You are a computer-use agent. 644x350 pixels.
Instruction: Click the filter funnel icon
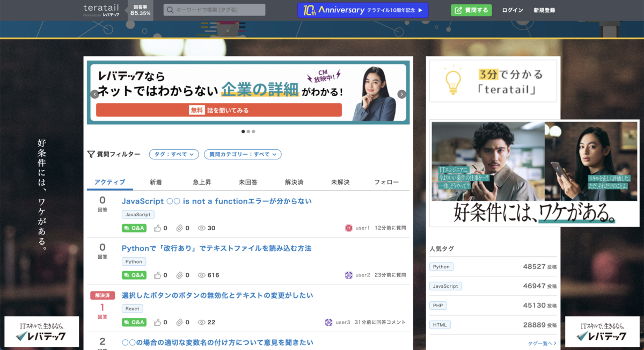click(91, 154)
